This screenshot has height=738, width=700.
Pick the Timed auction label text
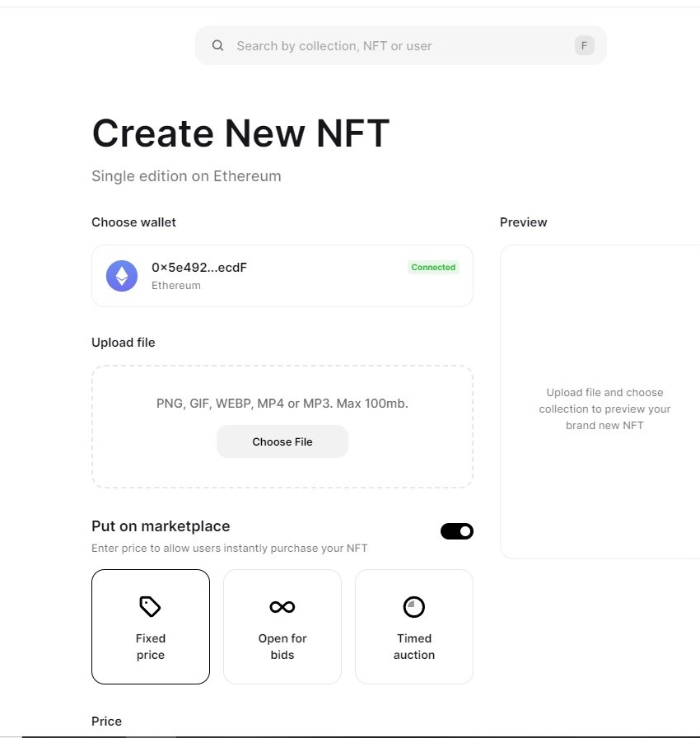[x=414, y=647]
